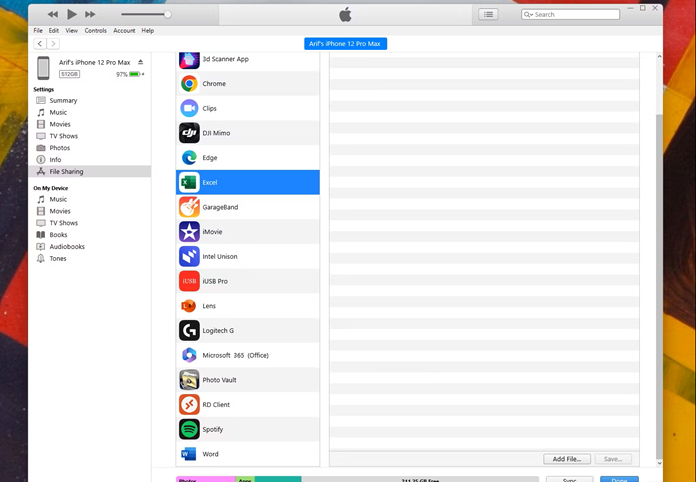Open the Edit menu
Screen dimensions: 696x482
click(x=54, y=31)
